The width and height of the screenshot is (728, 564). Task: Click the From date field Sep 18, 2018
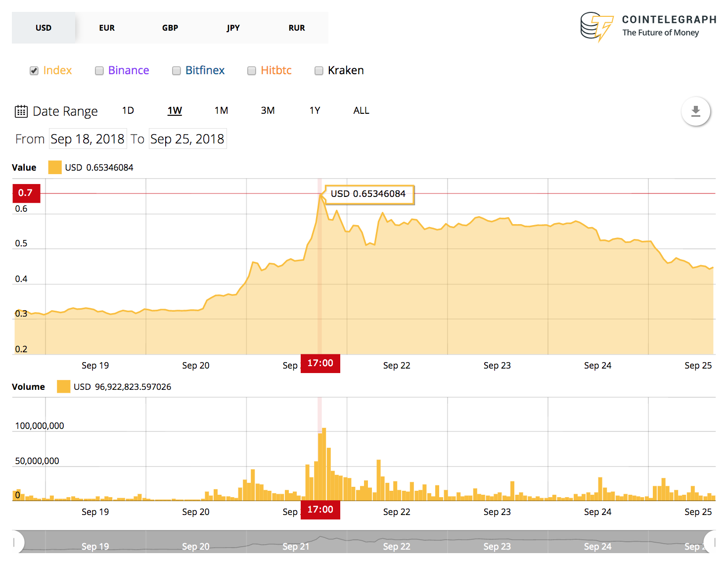[88, 139]
